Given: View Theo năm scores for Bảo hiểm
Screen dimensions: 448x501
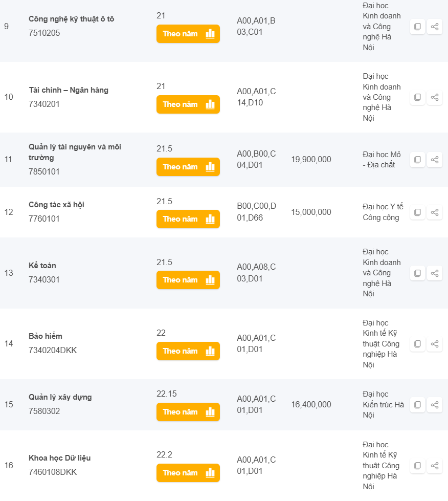Looking at the screenshot, I should pos(188,351).
